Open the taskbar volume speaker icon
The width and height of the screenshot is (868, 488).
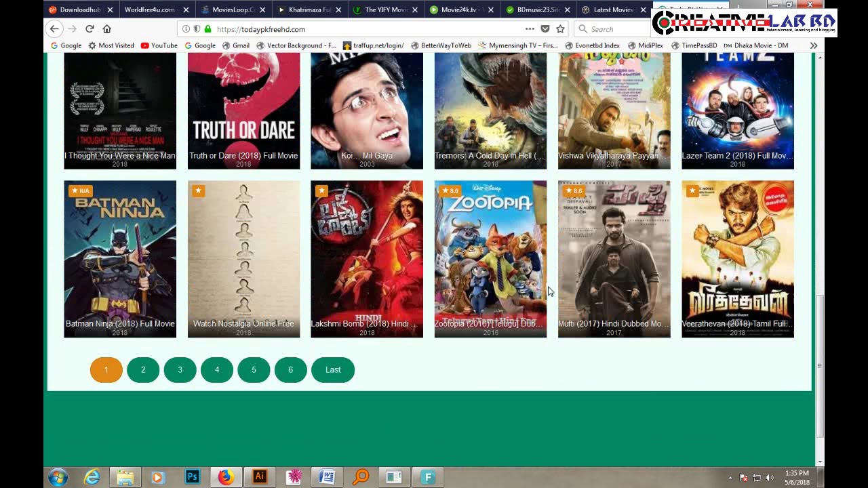(770, 478)
